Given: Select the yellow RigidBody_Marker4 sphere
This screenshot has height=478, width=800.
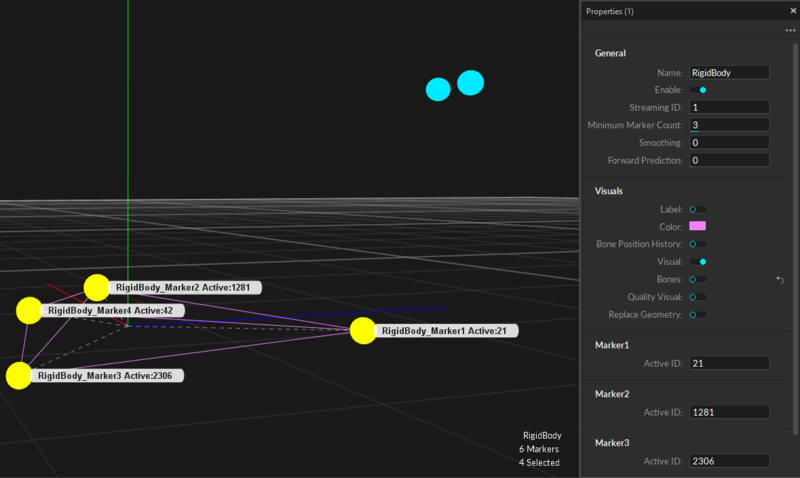Looking at the screenshot, I should point(30,311).
